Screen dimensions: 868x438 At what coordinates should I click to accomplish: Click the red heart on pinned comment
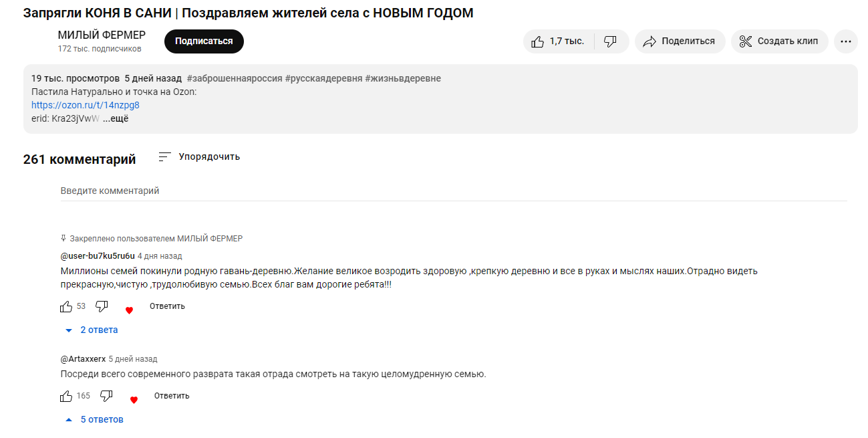[129, 310]
